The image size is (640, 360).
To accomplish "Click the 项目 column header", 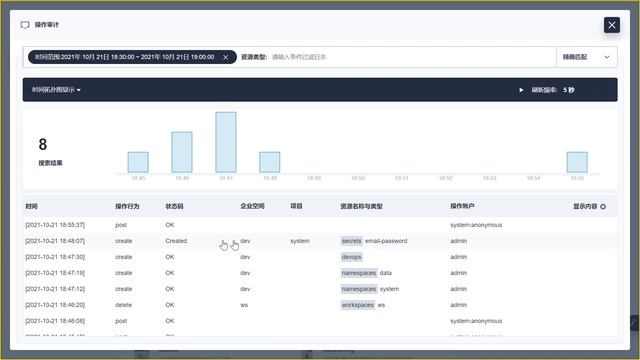I will (x=296, y=206).
